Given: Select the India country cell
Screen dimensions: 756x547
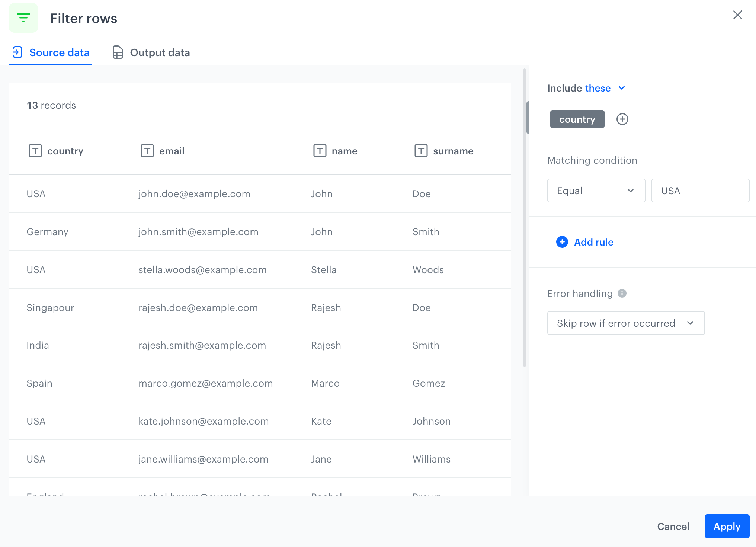Looking at the screenshot, I should 38,345.
